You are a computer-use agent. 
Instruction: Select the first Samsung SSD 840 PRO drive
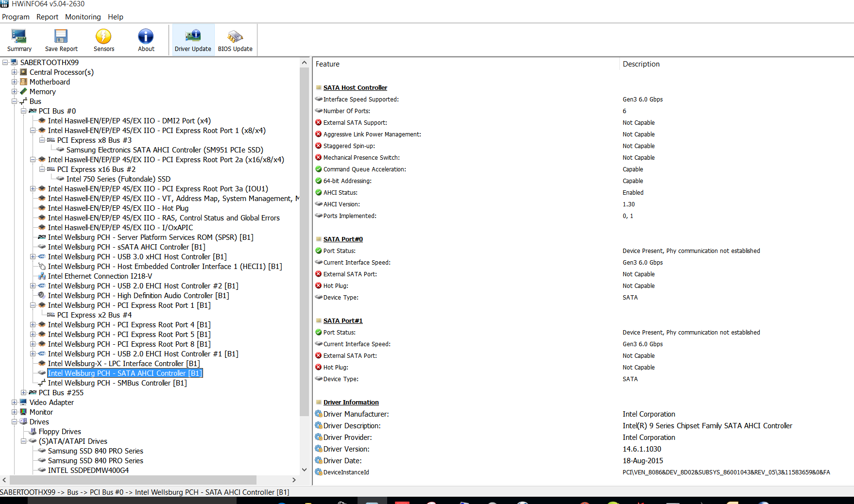[95, 451]
